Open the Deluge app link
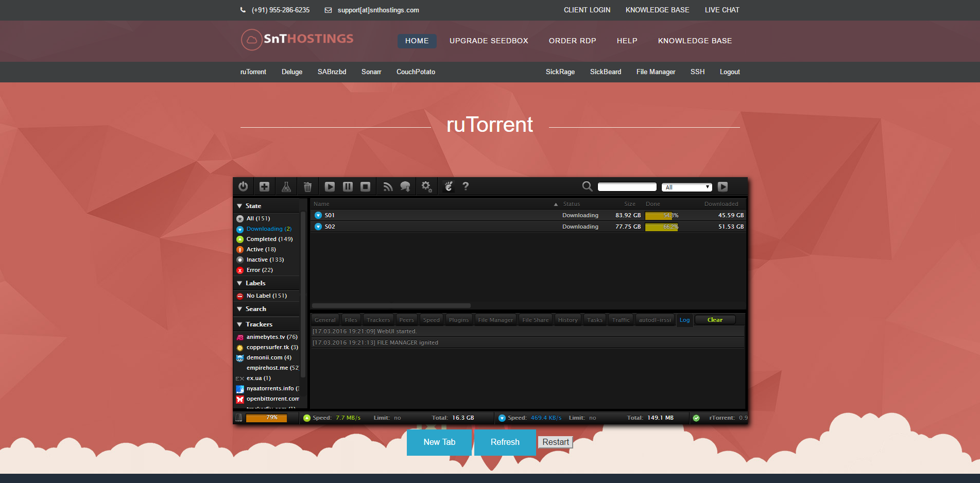The height and width of the screenshot is (483, 980). point(292,72)
